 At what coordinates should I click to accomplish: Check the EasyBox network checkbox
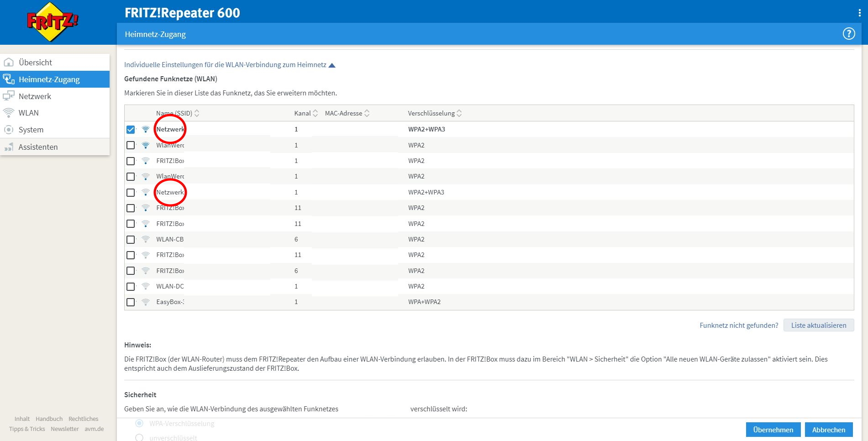point(131,302)
